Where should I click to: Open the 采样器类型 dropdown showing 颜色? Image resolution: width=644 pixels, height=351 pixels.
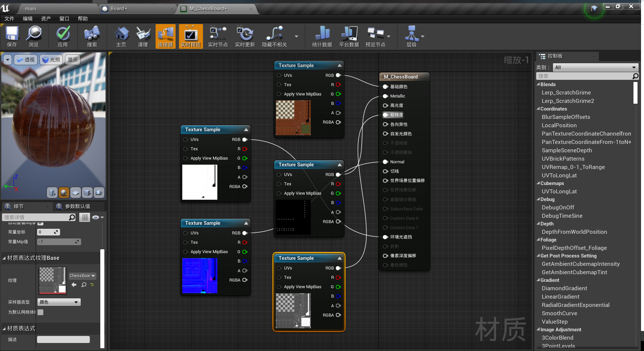pos(59,302)
